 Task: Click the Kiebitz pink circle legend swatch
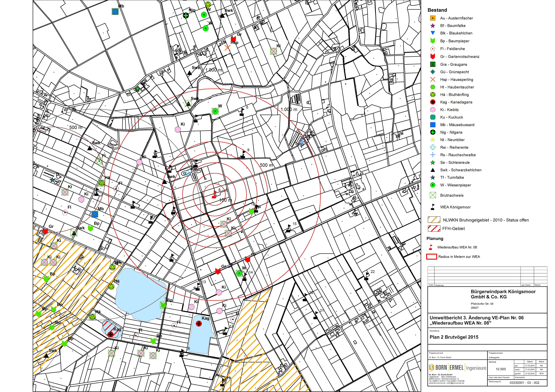433,110
